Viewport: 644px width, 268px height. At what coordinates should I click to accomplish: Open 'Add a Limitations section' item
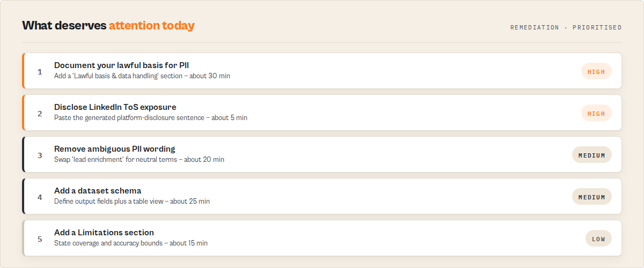pyautogui.click(x=322, y=238)
